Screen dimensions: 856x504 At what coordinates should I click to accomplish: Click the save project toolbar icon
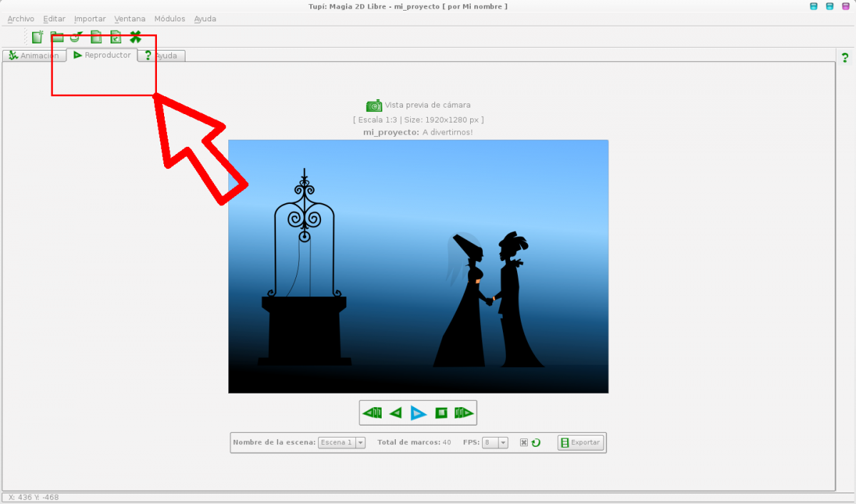(x=96, y=37)
